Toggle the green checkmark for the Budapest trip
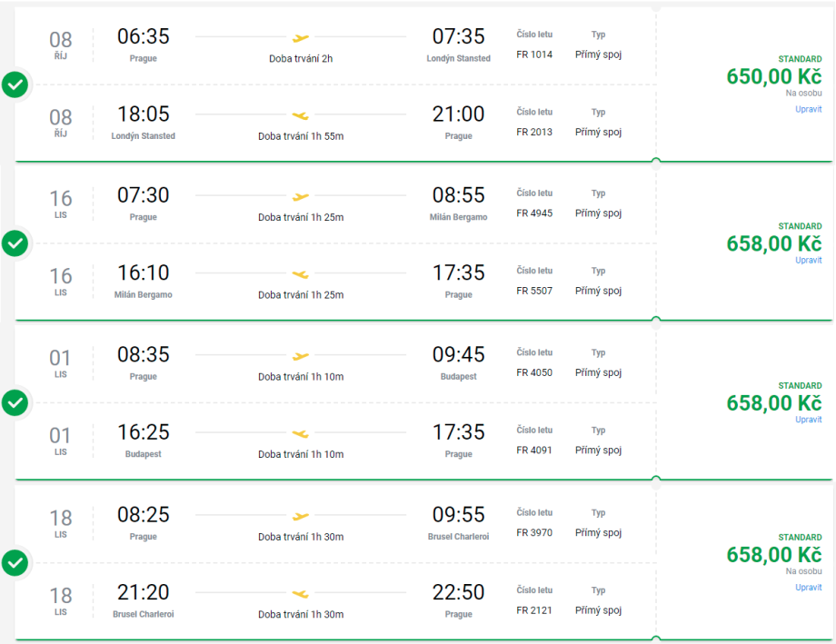Image resolution: width=836 pixels, height=644 pixels. [x=15, y=403]
